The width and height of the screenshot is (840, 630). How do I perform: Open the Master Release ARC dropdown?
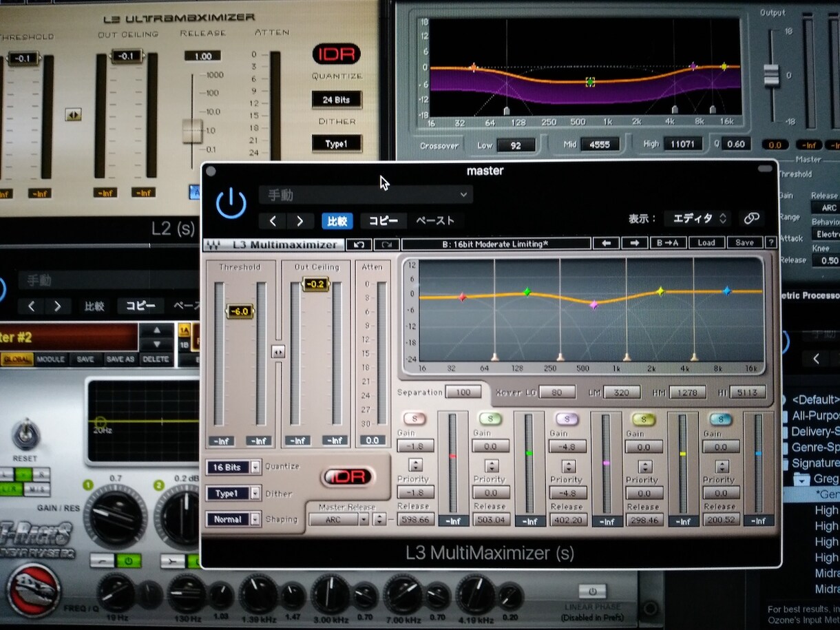point(339,519)
